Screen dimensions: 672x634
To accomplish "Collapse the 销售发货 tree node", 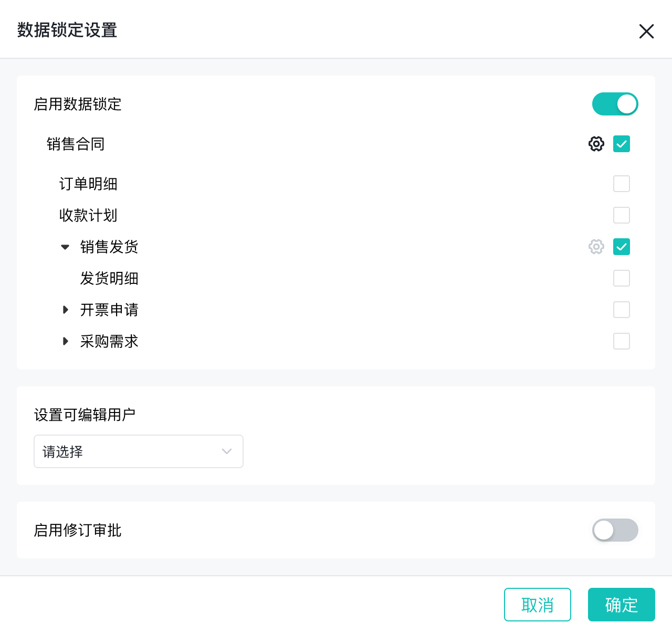I will 65,247.
